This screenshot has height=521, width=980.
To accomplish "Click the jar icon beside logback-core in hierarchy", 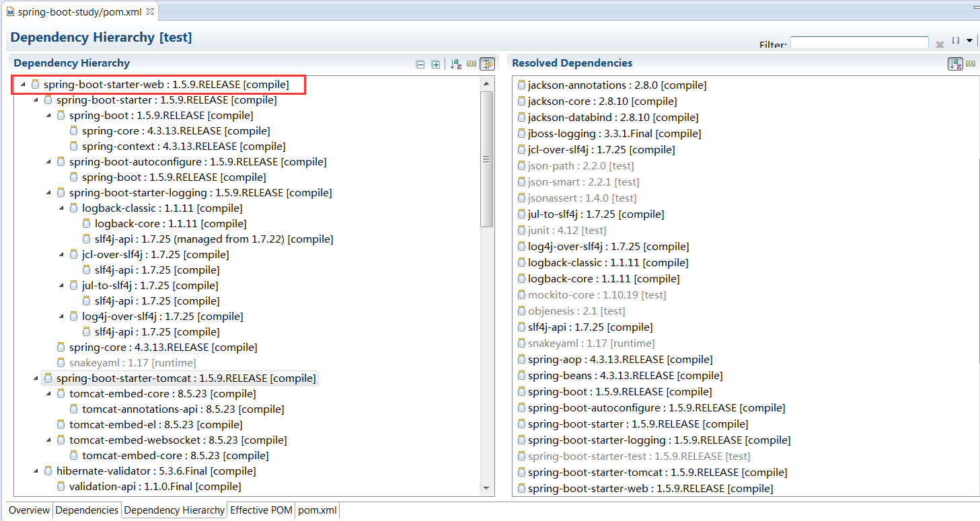I will coord(87,224).
